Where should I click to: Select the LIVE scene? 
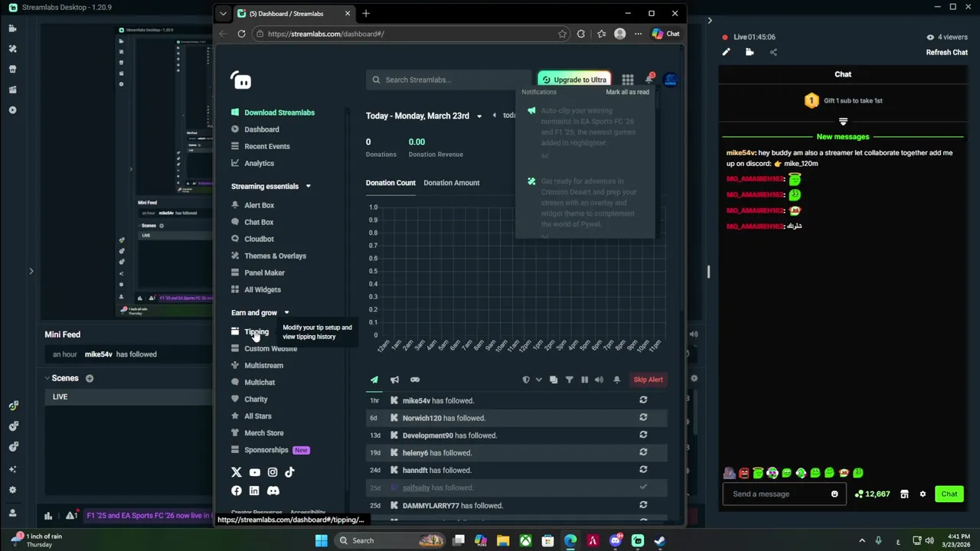click(130, 396)
